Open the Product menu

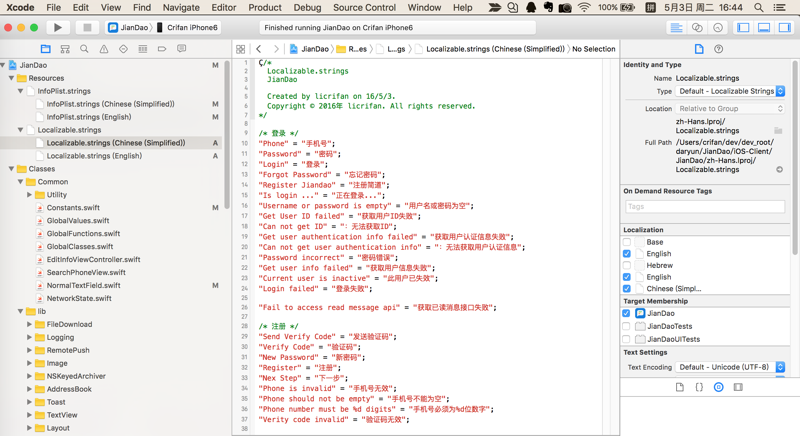tap(265, 7)
